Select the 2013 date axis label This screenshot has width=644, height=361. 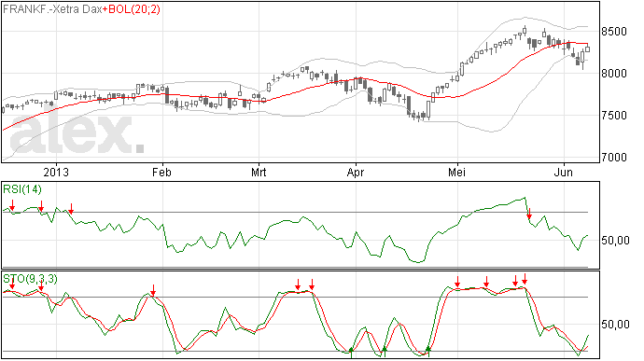click(56, 172)
